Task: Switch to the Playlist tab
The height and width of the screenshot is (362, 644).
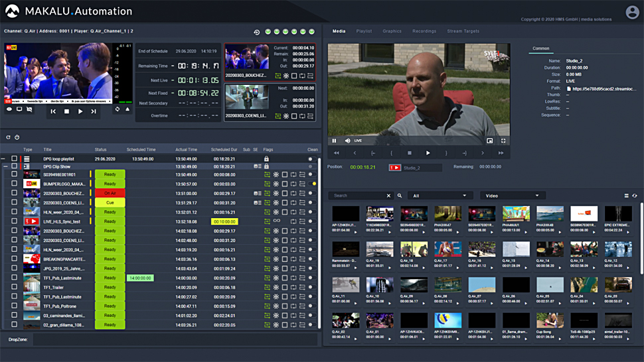Action: [364, 31]
